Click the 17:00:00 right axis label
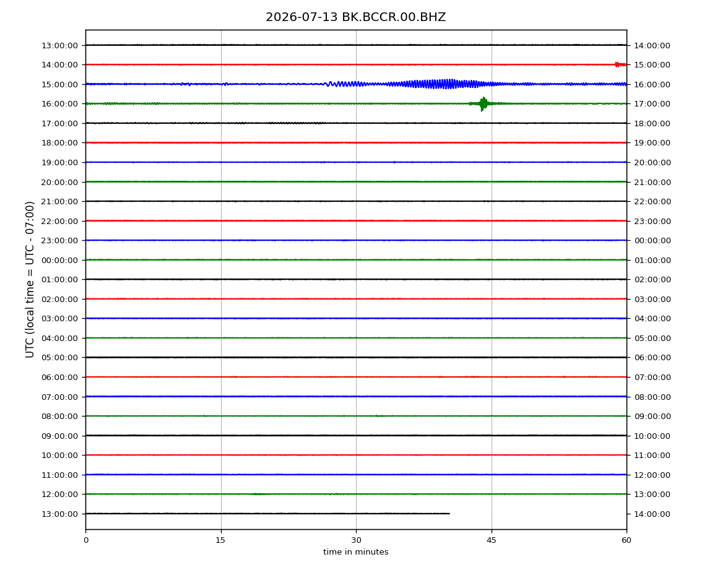 [x=652, y=104]
